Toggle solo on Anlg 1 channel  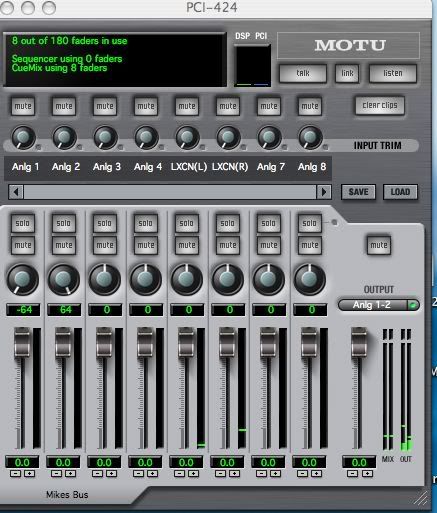[x=23, y=223]
